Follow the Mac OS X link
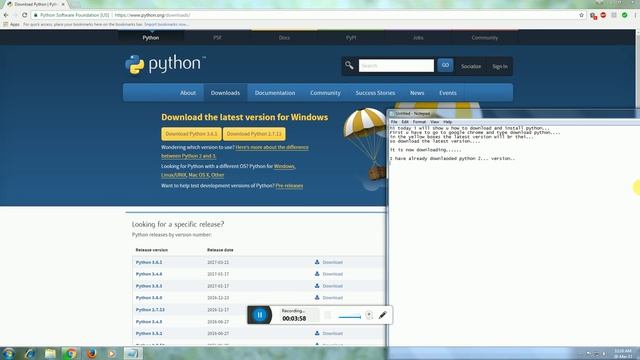Screen dimensions: 640x360 click(x=199, y=175)
